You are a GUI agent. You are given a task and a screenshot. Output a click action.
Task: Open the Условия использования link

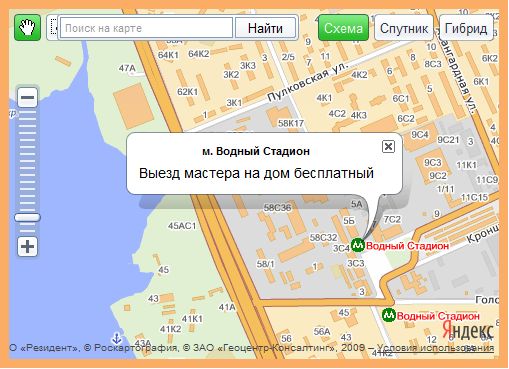point(435,348)
